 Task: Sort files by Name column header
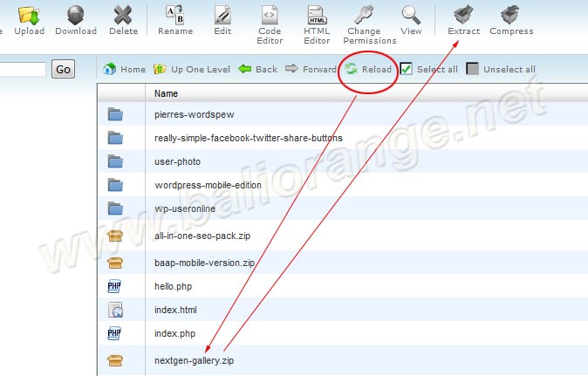click(167, 92)
